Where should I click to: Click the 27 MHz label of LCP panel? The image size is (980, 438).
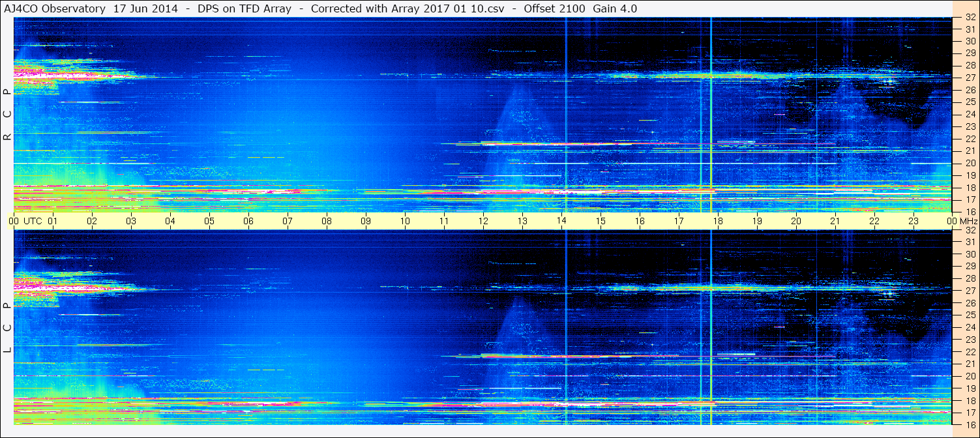click(970, 291)
